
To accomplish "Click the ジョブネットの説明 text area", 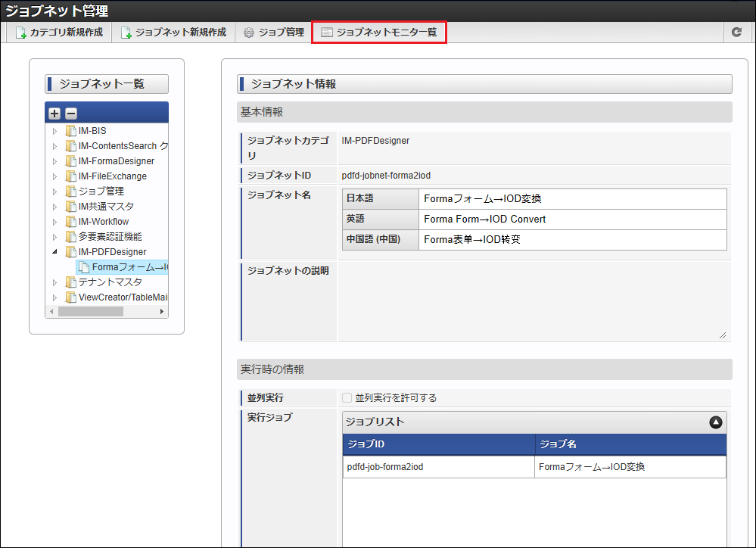I will [534, 300].
